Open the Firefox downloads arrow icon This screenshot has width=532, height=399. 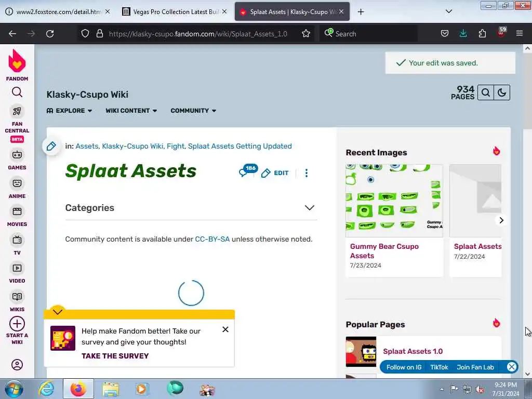click(x=463, y=34)
